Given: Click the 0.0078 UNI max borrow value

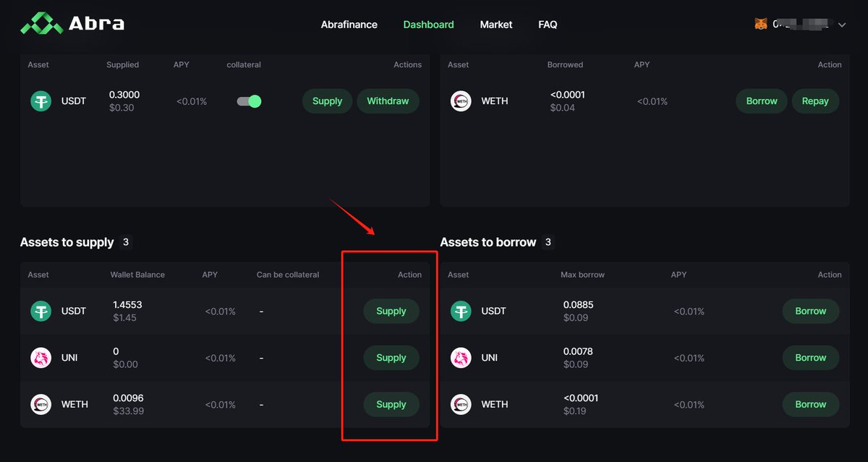Looking at the screenshot, I should pos(578,351).
